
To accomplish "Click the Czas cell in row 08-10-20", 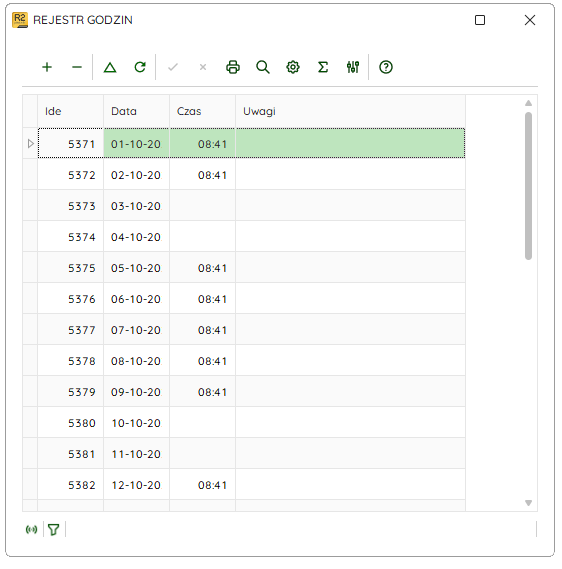I will (202, 361).
